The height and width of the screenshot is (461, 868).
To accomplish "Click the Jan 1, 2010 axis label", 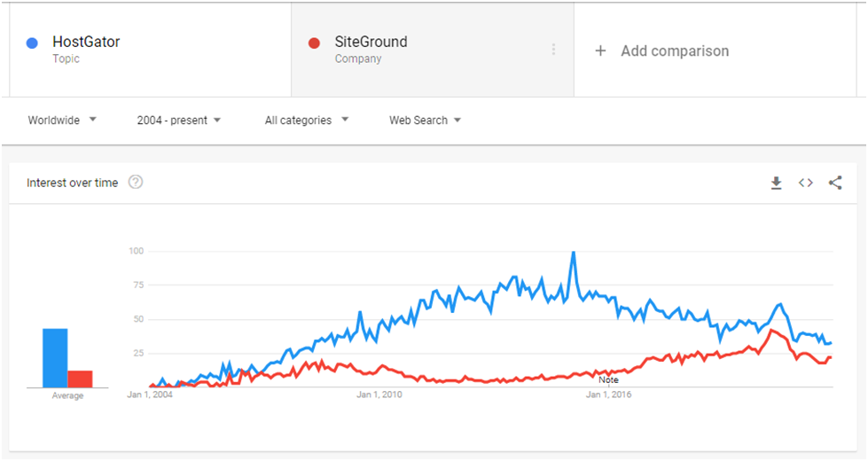I will 379,395.
